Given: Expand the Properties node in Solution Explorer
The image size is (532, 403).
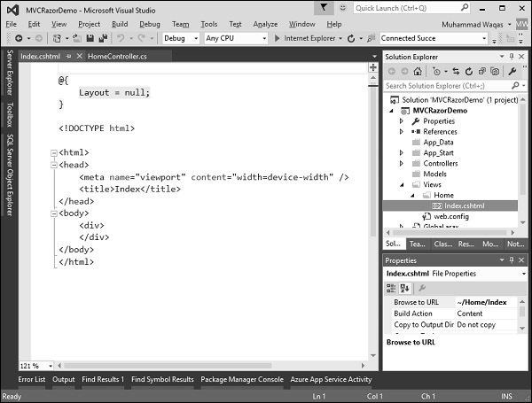Looking at the screenshot, I should tap(402, 121).
